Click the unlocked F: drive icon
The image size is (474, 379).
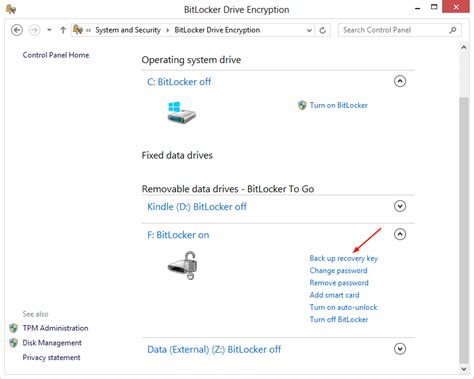coord(182,265)
